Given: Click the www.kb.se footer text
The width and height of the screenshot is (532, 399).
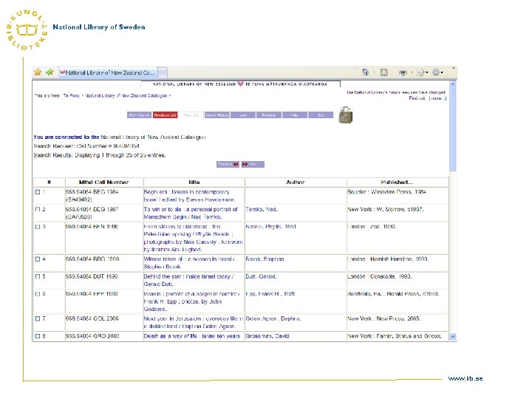Looking at the screenshot, I should point(465,378).
